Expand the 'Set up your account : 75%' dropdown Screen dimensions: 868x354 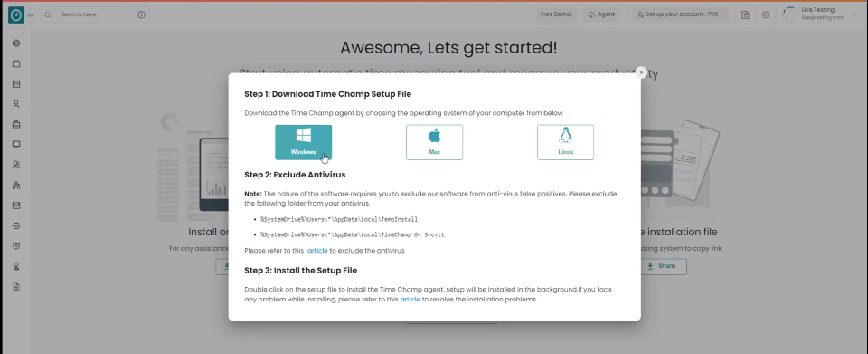coord(681,14)
